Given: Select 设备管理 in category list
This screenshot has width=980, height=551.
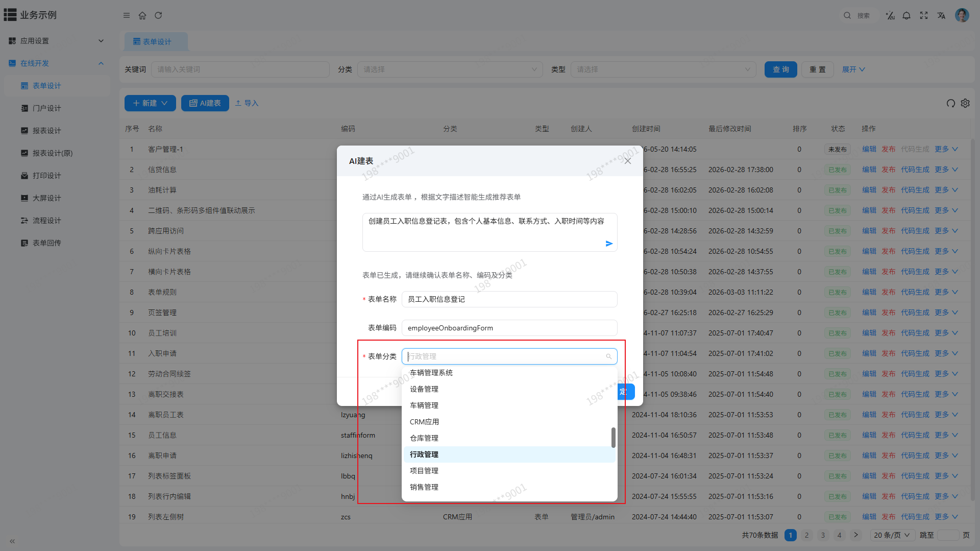Looking at the screenshot, I should pyautogui.click(x=509, y=389).
